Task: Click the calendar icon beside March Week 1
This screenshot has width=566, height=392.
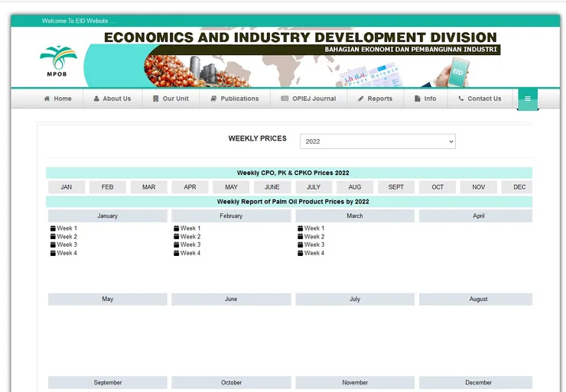Action: (x=301, y=228)
